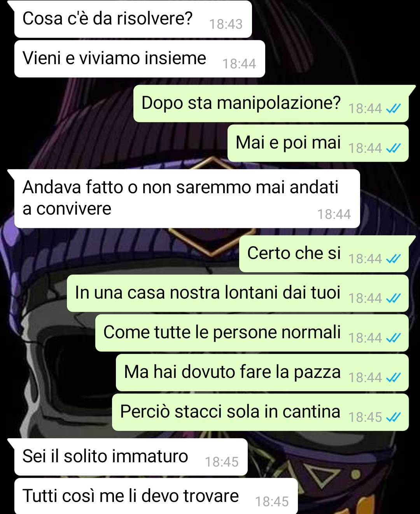Viewport: 420px width, 514px height.
Task: Tap the read ticks beside "Certo che si"
Action: pos(393,259)
